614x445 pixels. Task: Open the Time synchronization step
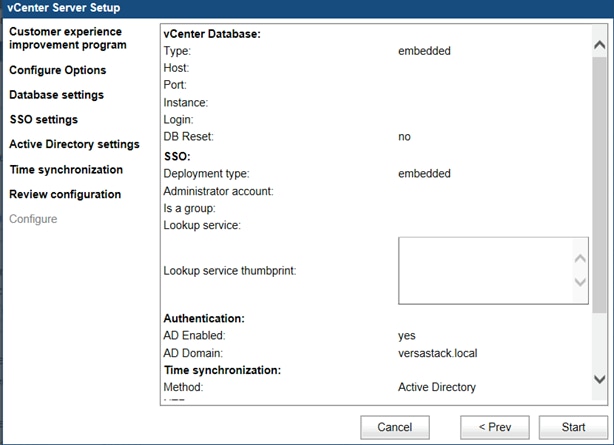coord(66,170)
